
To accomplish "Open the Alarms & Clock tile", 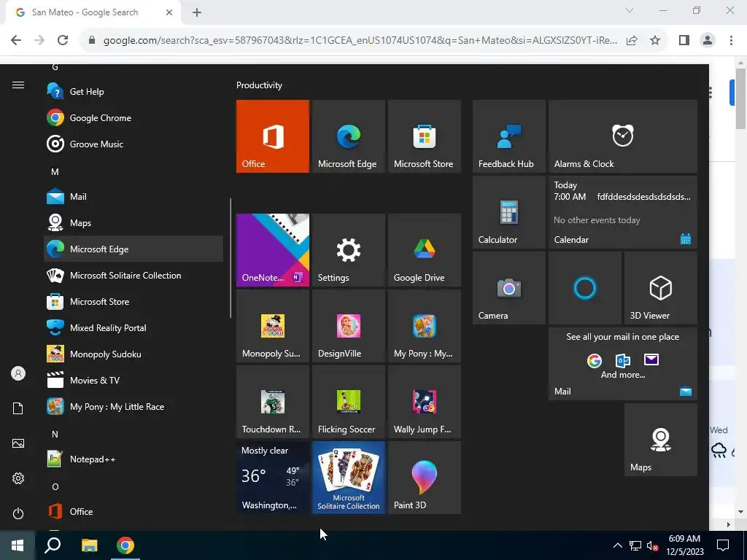I will point(623,136).
